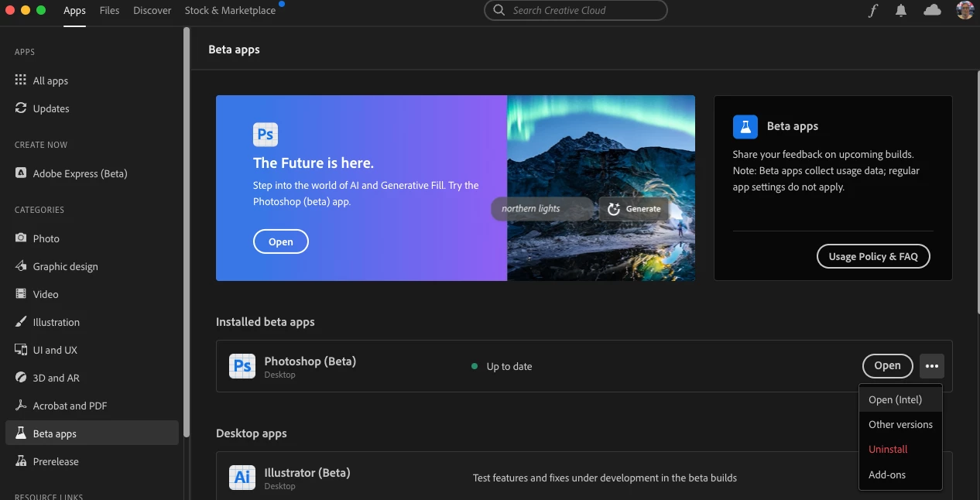
Task: Switch to Stock & Marketplace tab
Action: [x=231, y=11]
